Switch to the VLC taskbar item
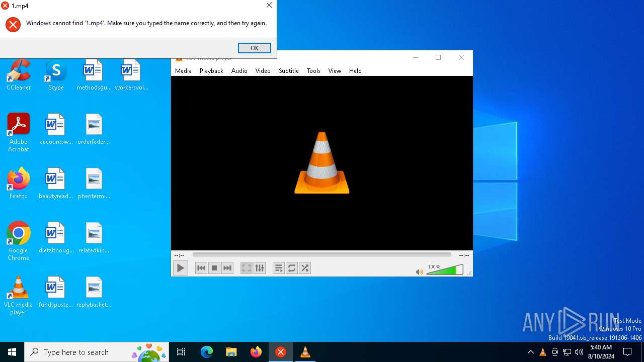This screenshot has height=362, width=644. point(305,352)
